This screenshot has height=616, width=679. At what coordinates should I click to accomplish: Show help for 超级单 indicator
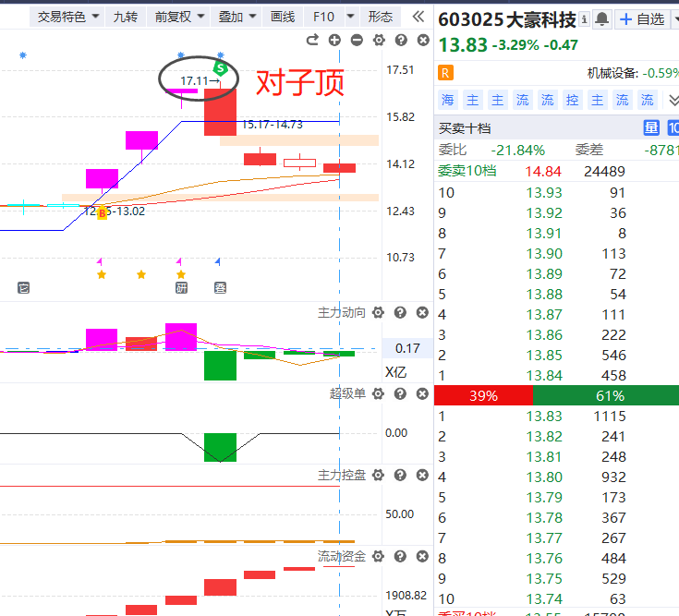400,394
